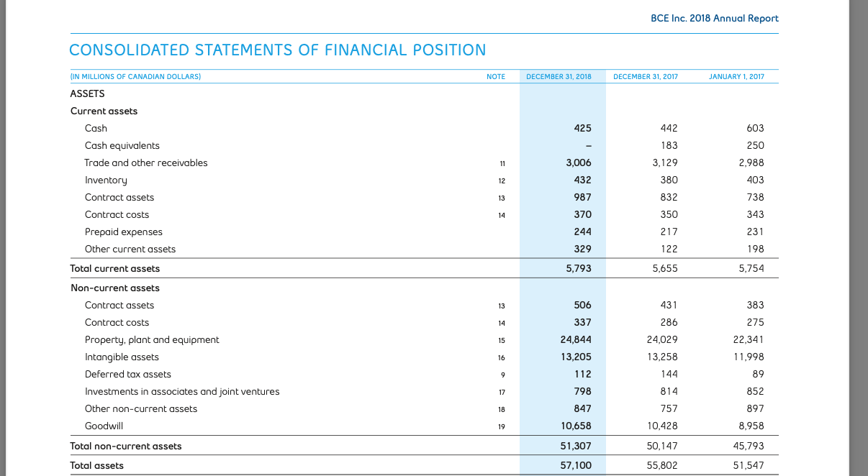
Task: Click Property, plant and equipment label
Action: point(152,339)
